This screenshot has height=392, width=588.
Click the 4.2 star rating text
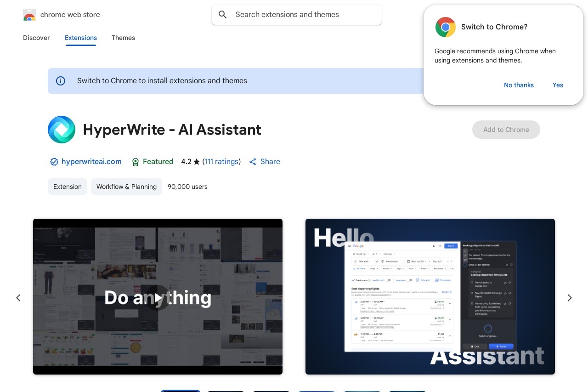(x=191, y=161)
